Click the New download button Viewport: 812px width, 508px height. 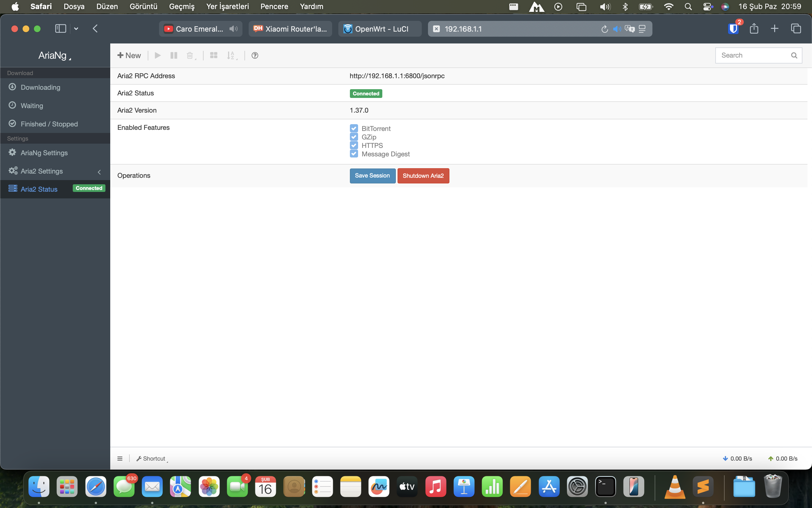pyautogui.click(x=129, y=55)
